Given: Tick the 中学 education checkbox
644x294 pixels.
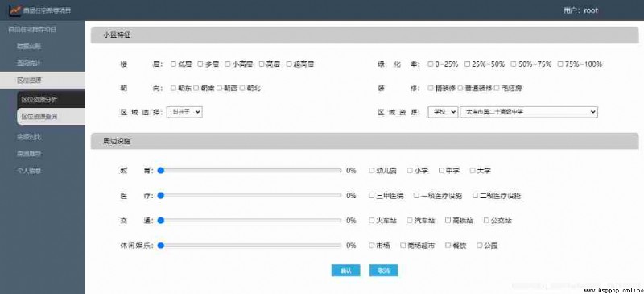Looking at the screenshot, I should coord(441,170).
